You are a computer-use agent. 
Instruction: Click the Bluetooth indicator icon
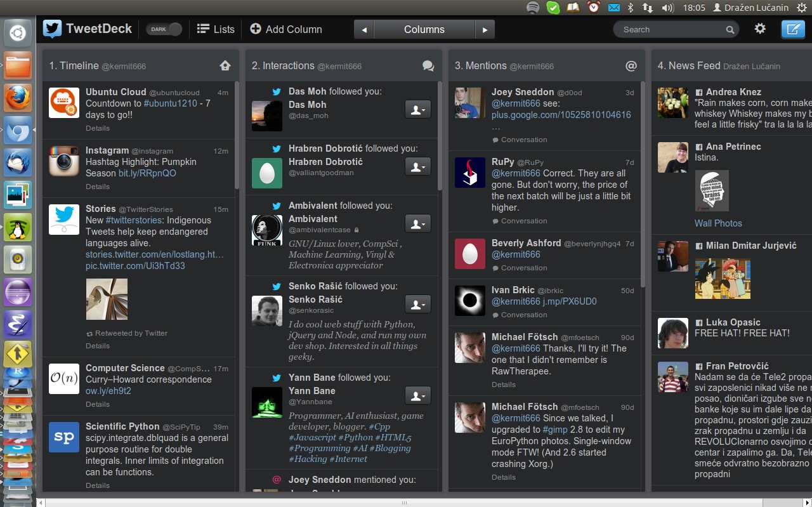point(631,8)
